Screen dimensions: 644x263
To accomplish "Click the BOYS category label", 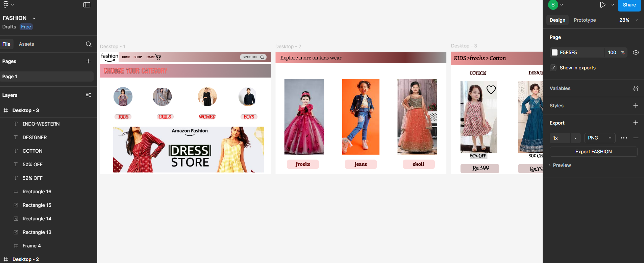I will (x=249, y=117).
